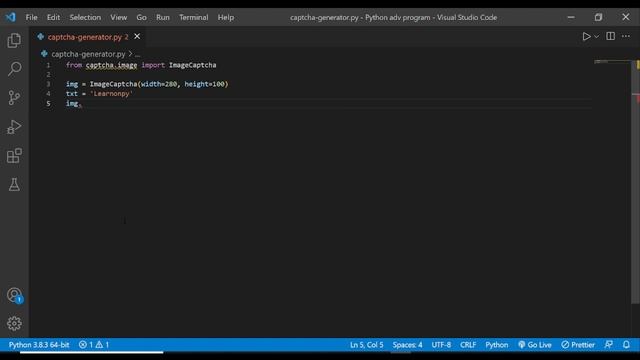Restore down the VS Code window

pyautogui.click(x=598, y=17)
